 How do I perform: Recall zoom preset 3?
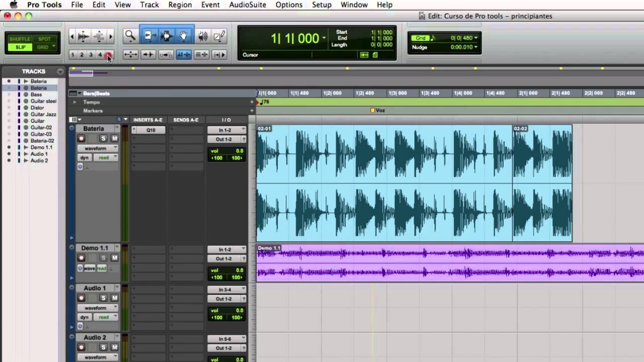point(91,55)
